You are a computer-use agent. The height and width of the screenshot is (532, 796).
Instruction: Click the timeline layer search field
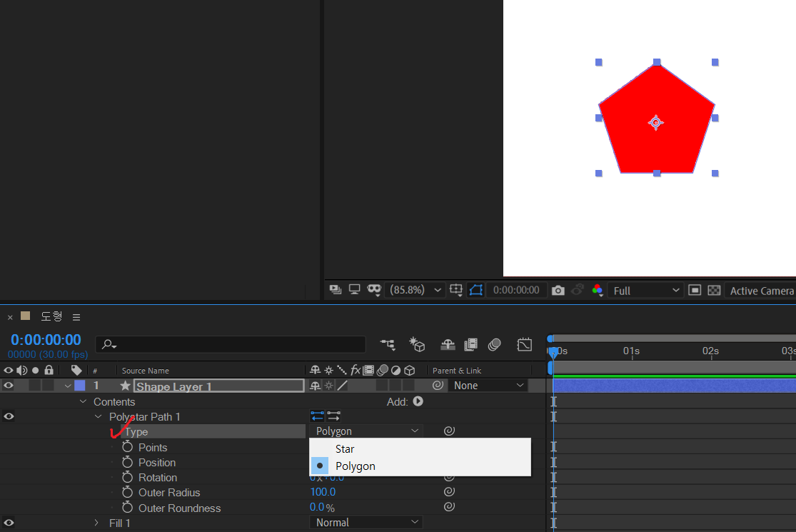pos(231,344)
